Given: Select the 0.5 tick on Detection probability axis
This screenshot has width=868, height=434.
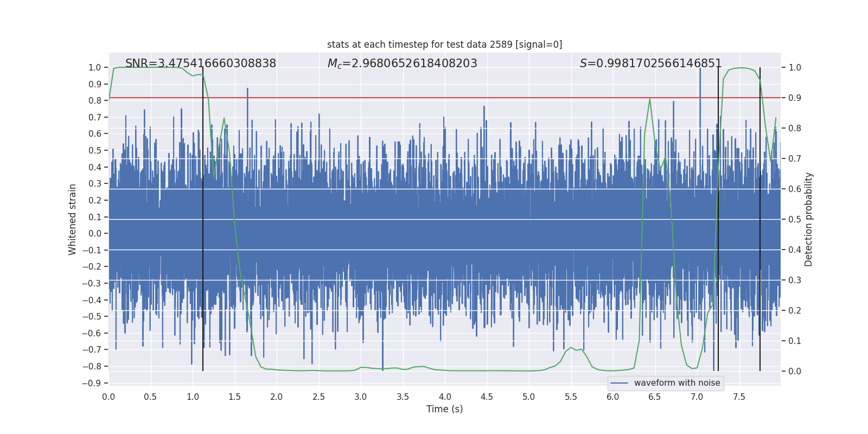Looking at the screenshot, I should (795, 220).
